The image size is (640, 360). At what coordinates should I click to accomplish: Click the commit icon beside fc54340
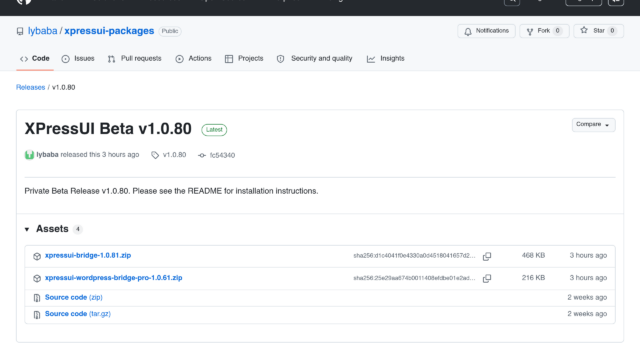(202, 156)
